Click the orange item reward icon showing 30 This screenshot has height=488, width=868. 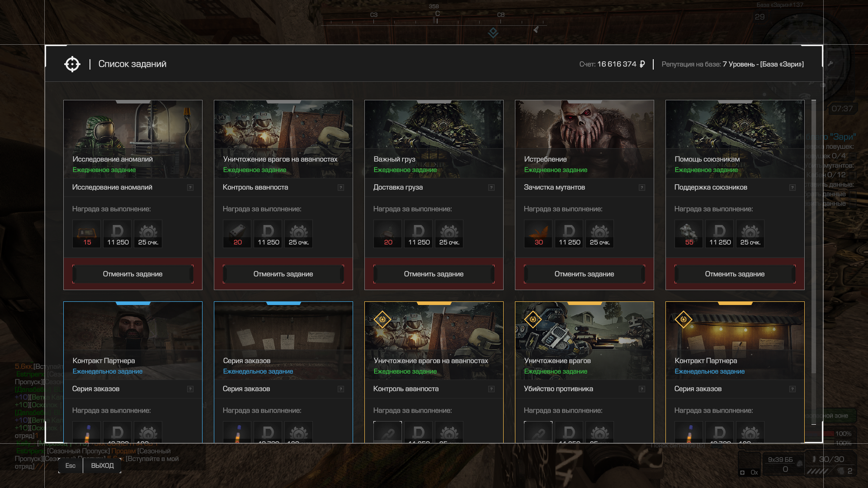538,234
